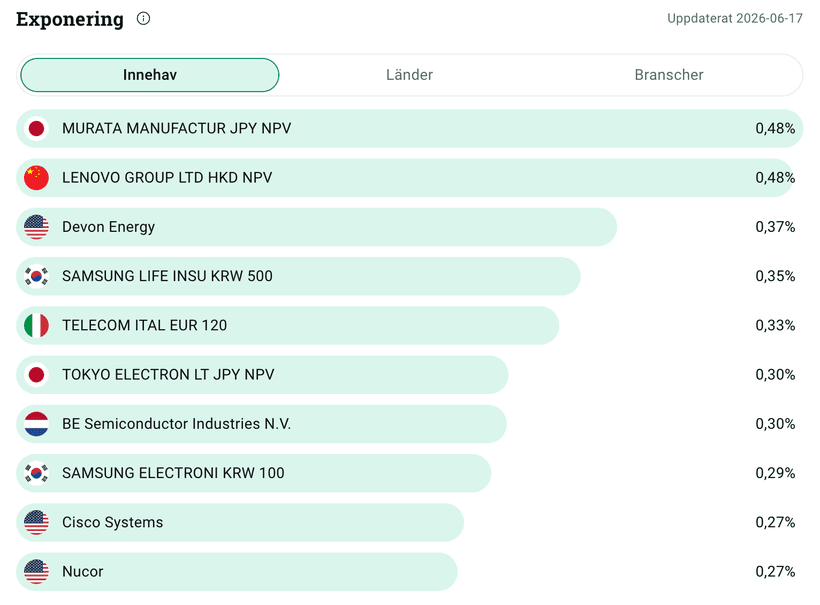Click the 0,37% value for Devon Energy

pos(775,227)
